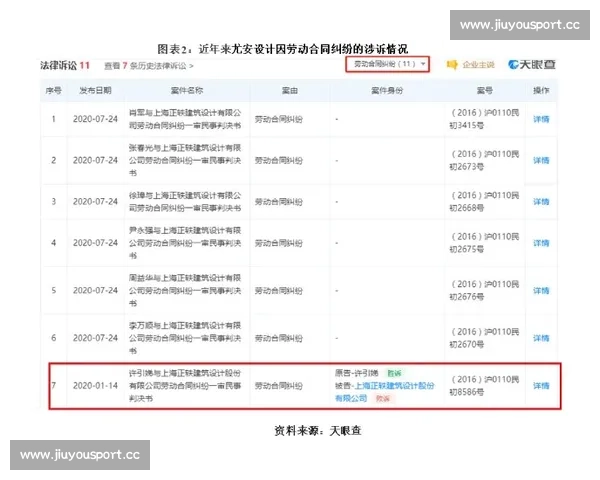Click the 肖军 case name in row 1

185,119
